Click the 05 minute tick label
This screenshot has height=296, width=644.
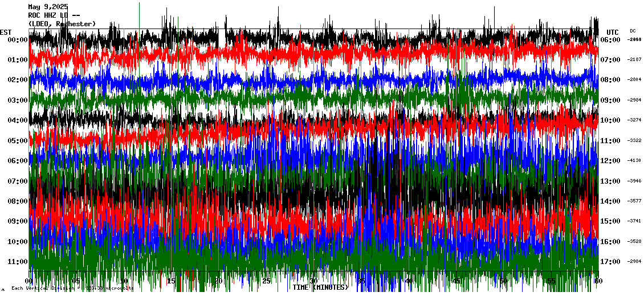pos(76,282)
